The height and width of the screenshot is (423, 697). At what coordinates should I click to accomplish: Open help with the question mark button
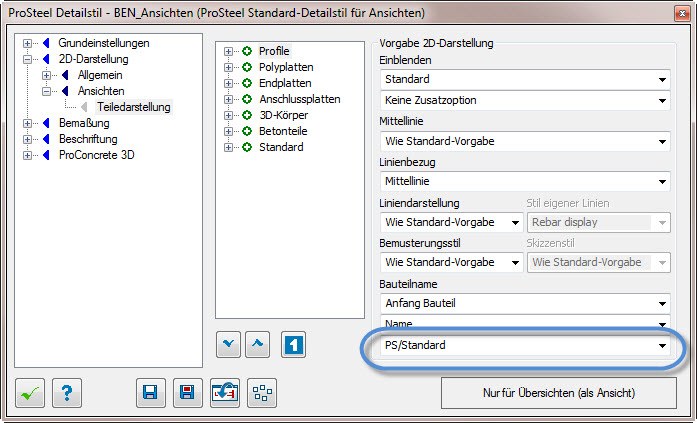pos(67,393)
